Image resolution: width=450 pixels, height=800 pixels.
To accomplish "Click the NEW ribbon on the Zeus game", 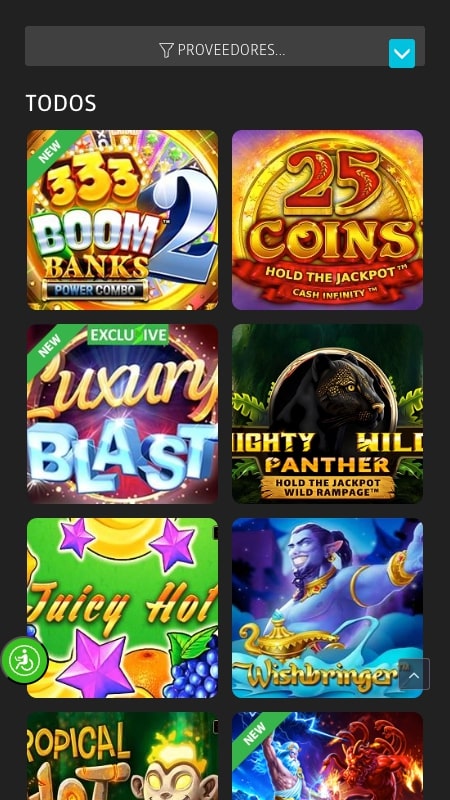I will point(254,734).
